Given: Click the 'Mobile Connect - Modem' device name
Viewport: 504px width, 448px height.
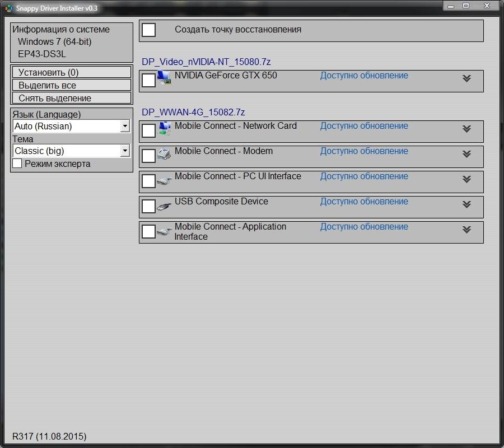Looking at the screenshot, I should pyautogui.click(x=223, y=151).
